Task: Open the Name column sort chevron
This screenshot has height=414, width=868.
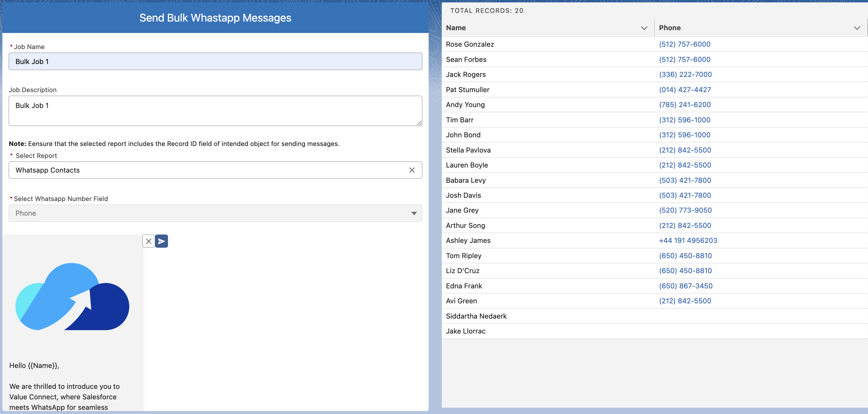Action: click(x=644, y=28)
